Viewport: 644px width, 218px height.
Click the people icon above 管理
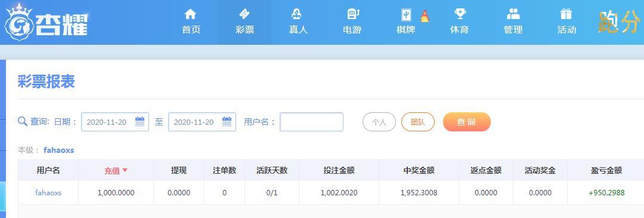513,14
